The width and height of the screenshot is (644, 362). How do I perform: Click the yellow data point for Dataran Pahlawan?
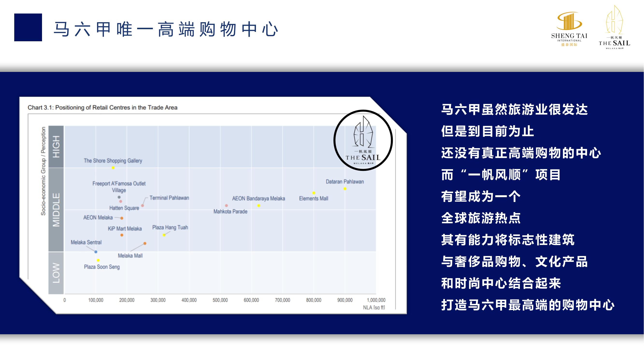[x=345, y=189]
